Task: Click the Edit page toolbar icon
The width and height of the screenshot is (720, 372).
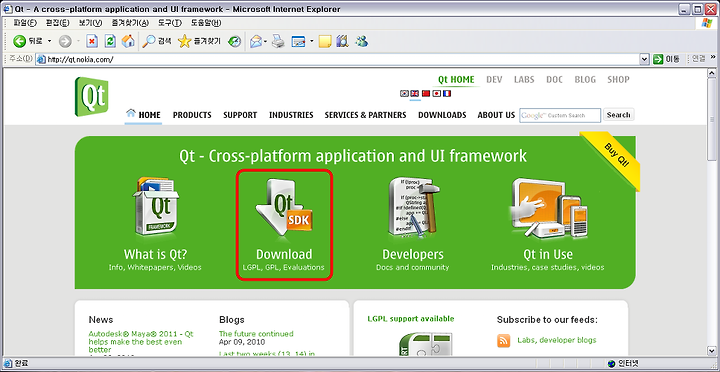Action: (299, 42)
